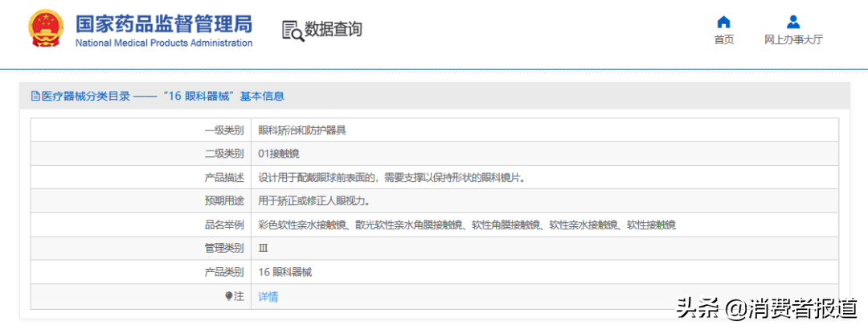Click the document icon before 医疗器械分类目录
The width and height of the screenshot is (868, 330).
(x=35, y=96)
